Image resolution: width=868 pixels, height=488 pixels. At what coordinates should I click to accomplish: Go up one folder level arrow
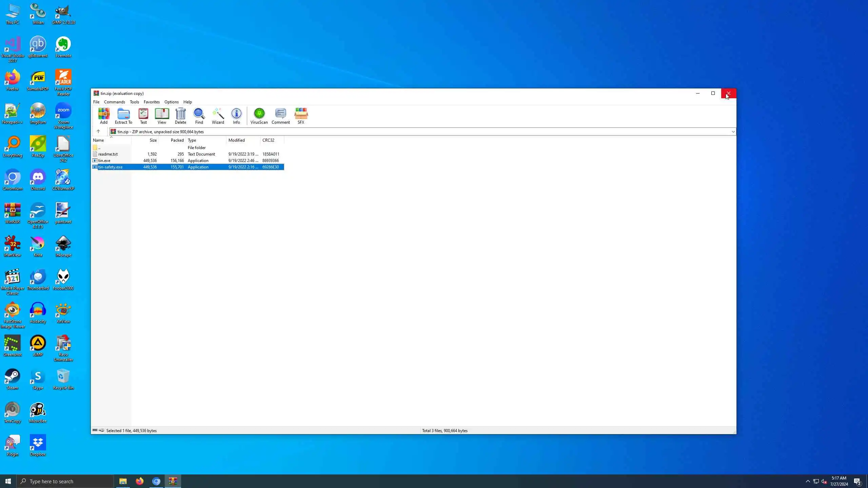98,131
